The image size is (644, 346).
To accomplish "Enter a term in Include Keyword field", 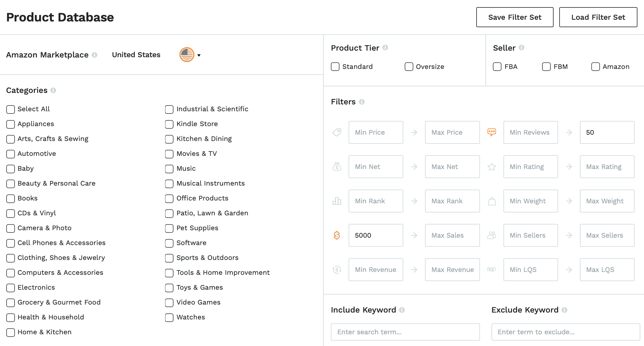I will coord(406,331).
